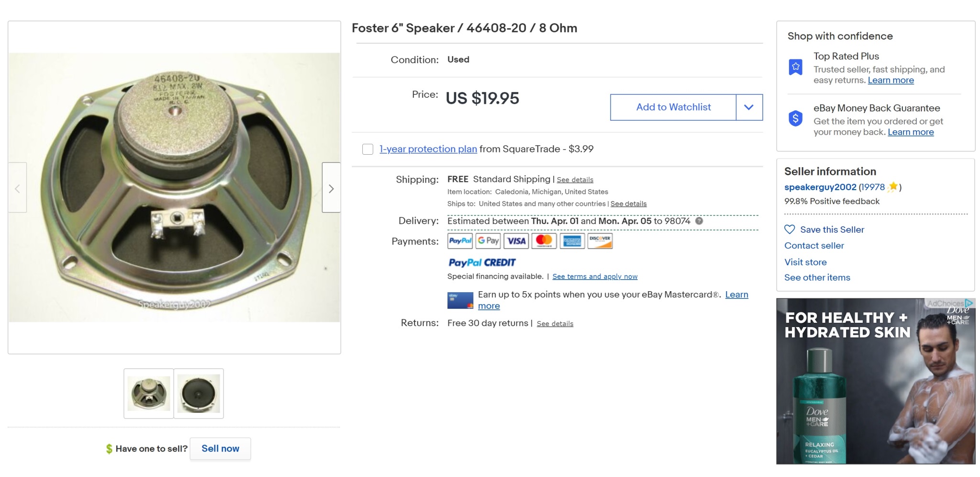This screenshot has width=980, height=477.
Task: Open PayPal Credit terms and apply link
Action: (595, 276)
